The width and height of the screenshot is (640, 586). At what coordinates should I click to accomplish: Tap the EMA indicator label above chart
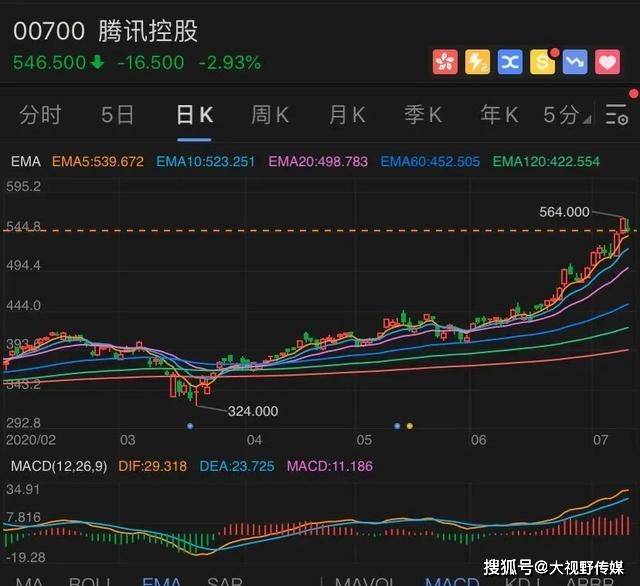coord(26,162)
